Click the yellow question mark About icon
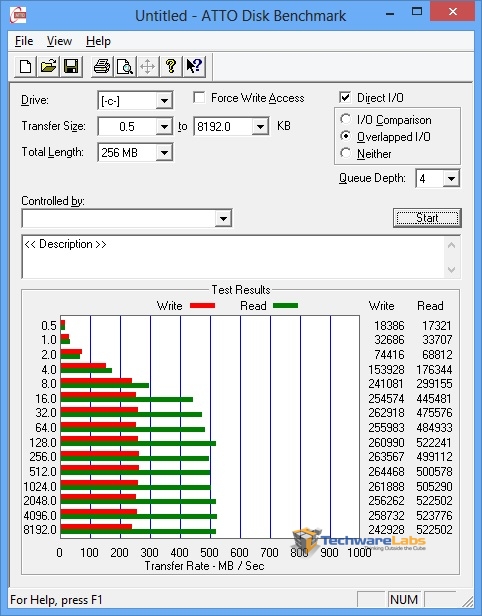The width and height of the screenshot is (482, 616). 171,66
